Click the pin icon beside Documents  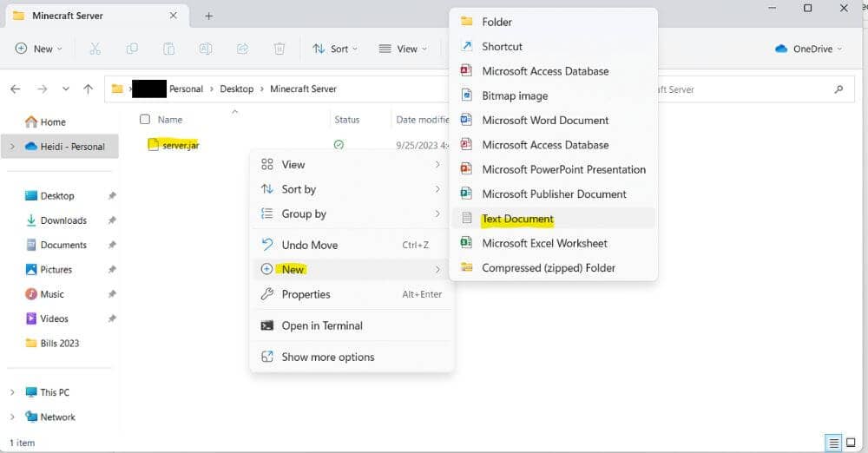[x=112, y=245]
